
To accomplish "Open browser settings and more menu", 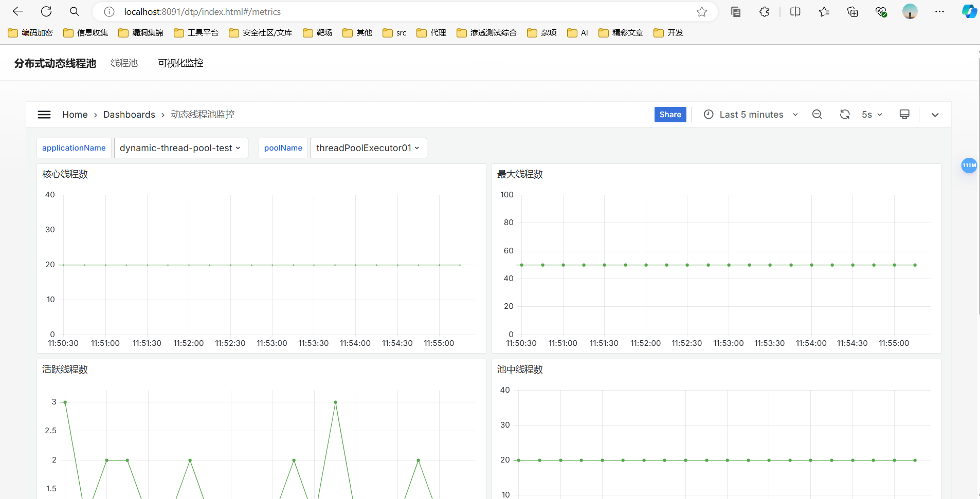I will click(939, 12).
